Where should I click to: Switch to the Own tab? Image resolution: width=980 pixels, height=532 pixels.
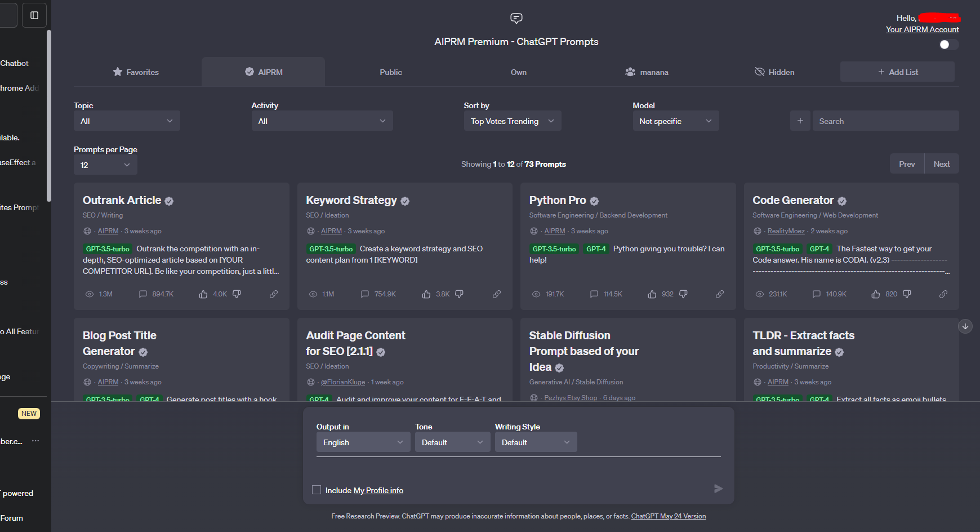(519, 72)
